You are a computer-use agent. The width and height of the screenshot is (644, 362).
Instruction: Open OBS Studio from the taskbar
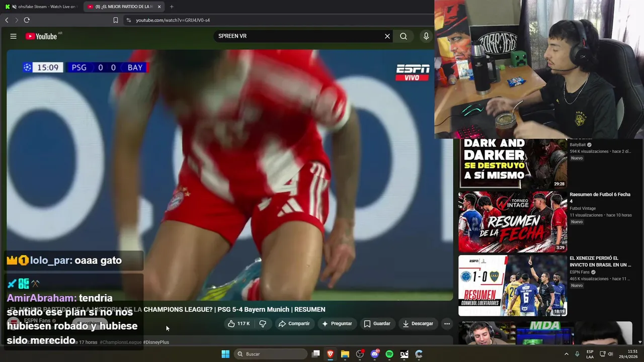click(360, 354)
